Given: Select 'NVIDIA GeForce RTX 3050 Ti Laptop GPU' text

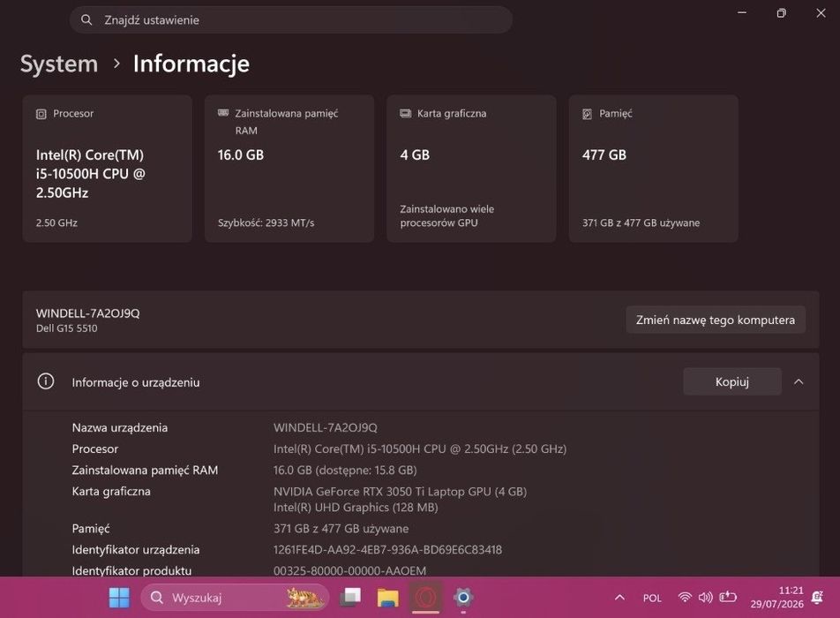Looking at the screenshot, I should pyautogui.click(x=383, y=491).
